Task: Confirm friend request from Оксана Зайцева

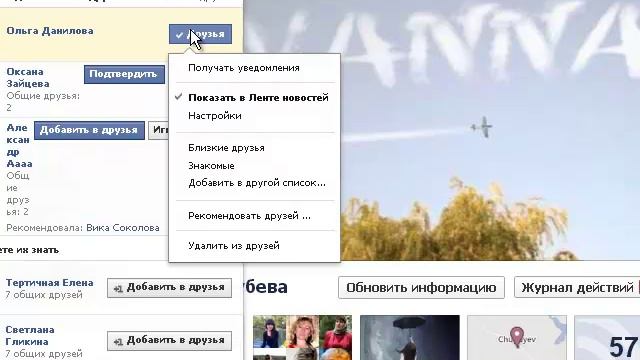Action: (x=124, y=74)
